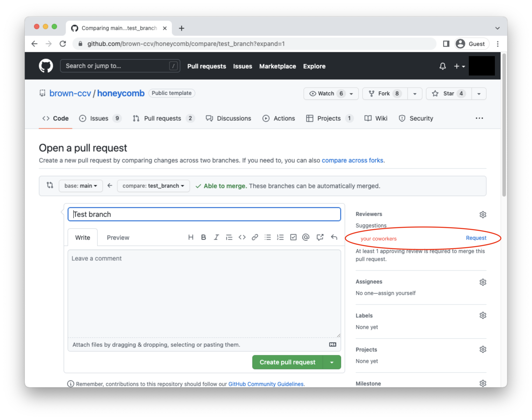Click the mention user icon
This screenshot has height=420, width=532.
click(x=305, y=237)
